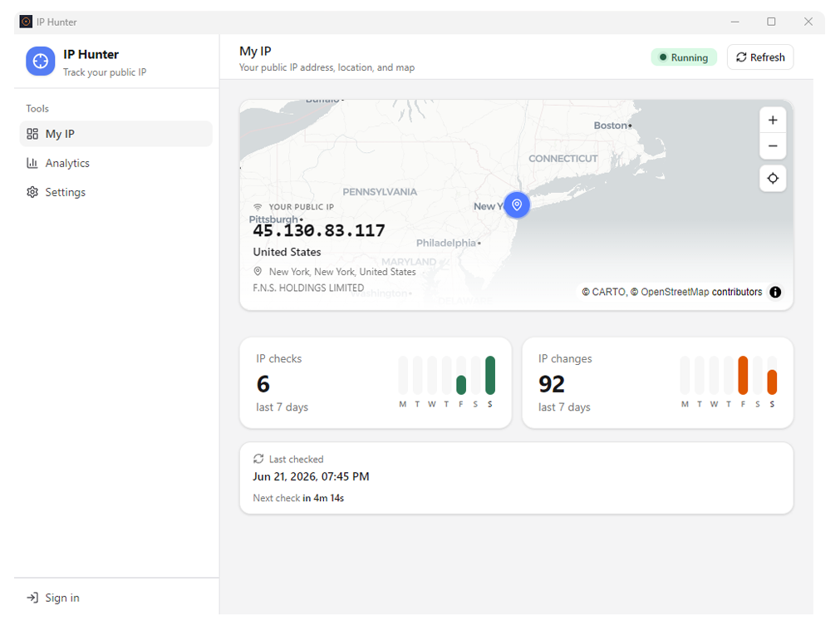Close the IP Hunter window
This screenshot has height=626, width=840.
click(x=808, y=22)
